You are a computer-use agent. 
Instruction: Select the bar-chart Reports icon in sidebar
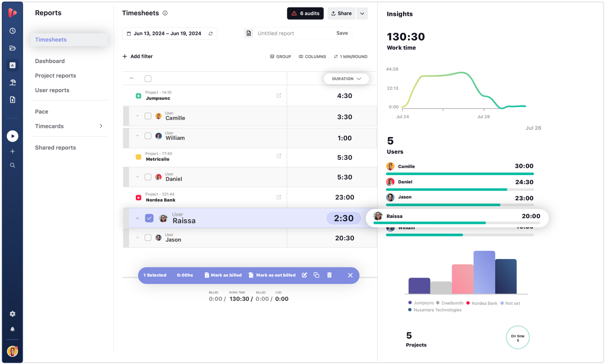click(12, 65)
